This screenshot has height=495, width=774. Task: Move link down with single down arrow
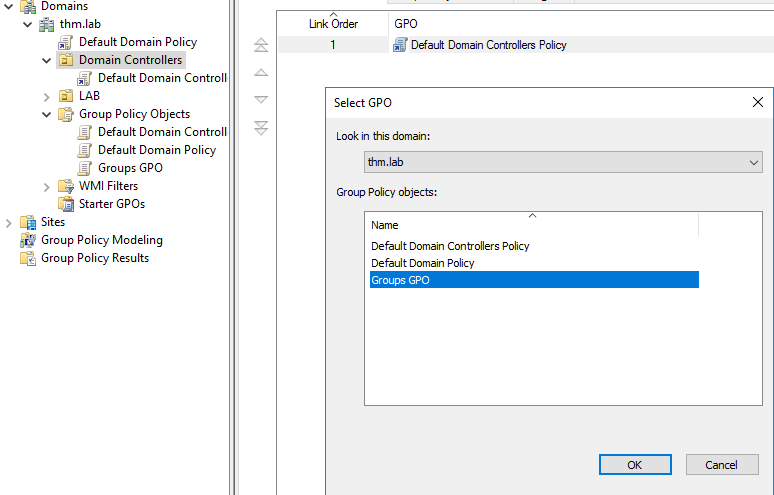(x=261, y=100)
